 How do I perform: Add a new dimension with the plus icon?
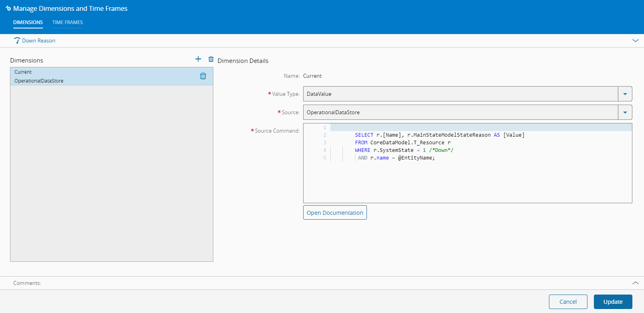click(198, 59)
